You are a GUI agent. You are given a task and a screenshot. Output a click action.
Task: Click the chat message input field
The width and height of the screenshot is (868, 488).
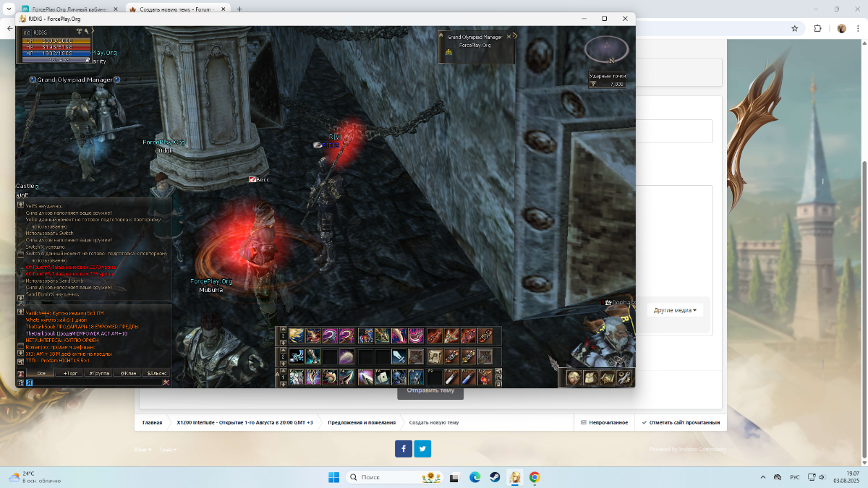98,382
